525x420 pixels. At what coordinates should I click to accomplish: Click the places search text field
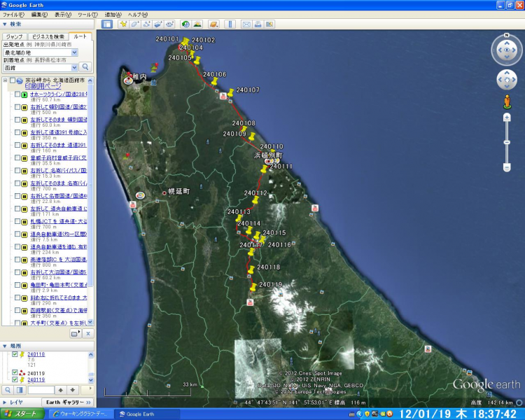[x=41, y=390]
